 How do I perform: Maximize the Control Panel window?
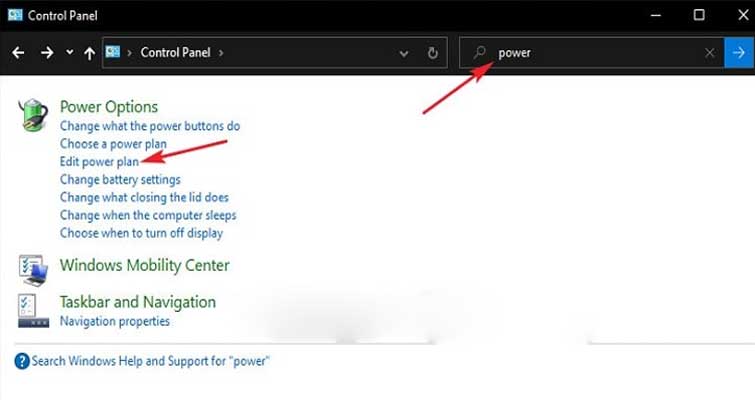[699, 15]
